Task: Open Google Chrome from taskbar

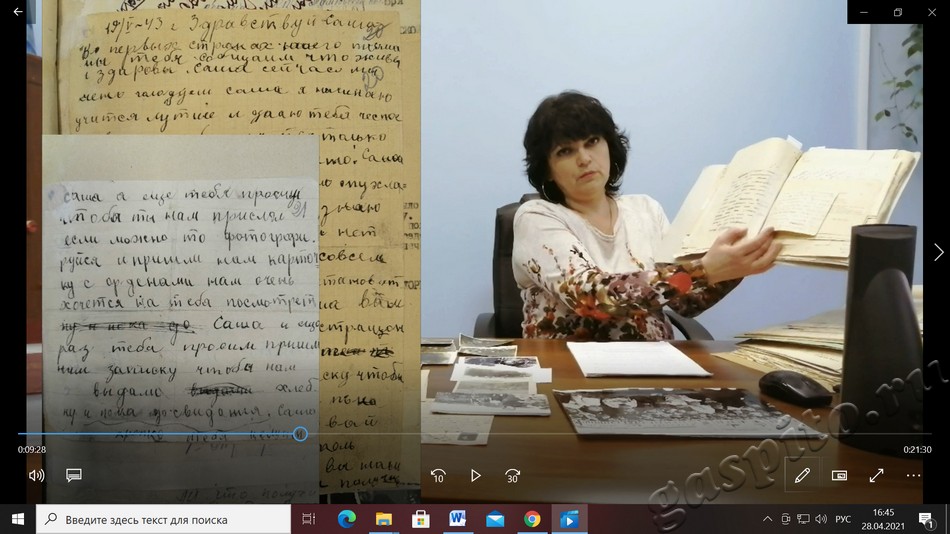Action: coord(532,519)
